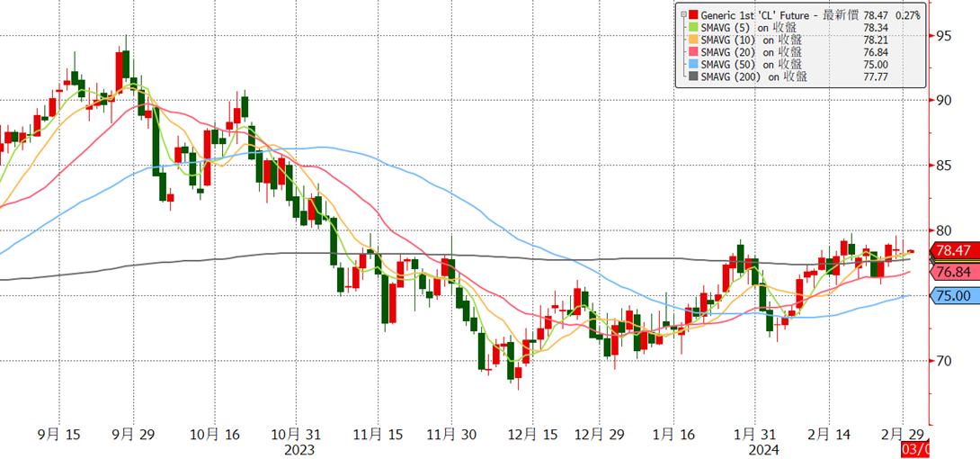Click the 95 price axis label

pos(944,36)
